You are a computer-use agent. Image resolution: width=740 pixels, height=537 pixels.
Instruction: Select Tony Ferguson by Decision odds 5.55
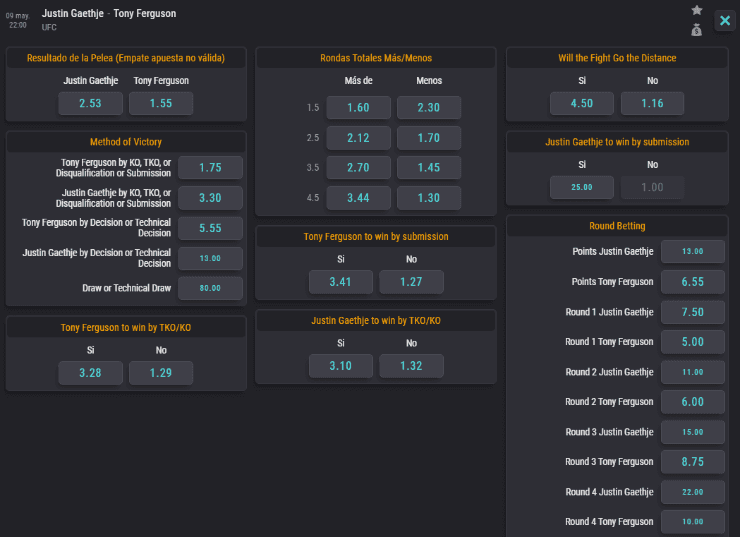click(210, 228)
